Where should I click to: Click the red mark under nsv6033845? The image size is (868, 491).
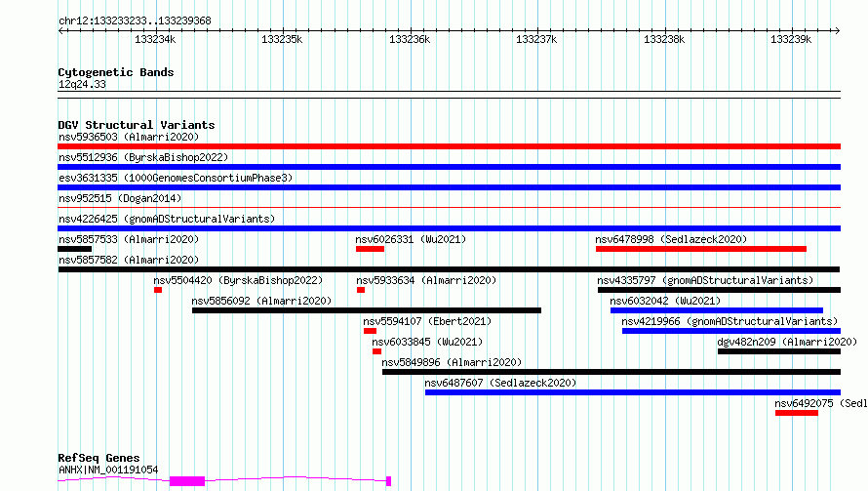(377, 351)
